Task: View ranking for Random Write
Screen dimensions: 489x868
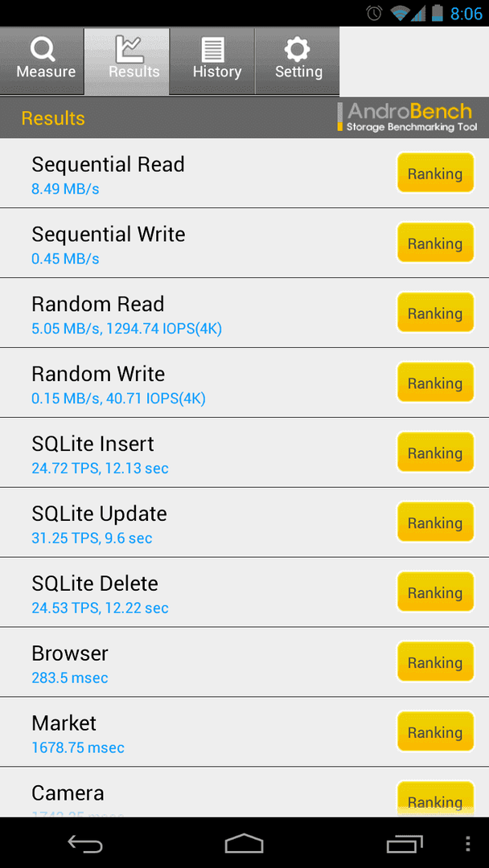Action: click(435, 383)
